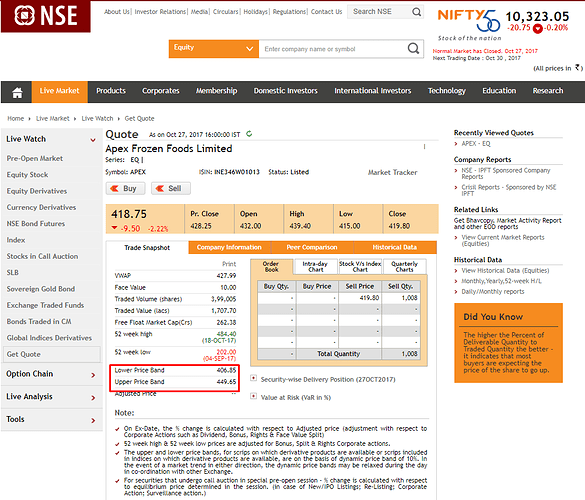Screen dimensions: 585x500
Task: Switch to Trade Snapshot tab
Action: pos(147,248)
